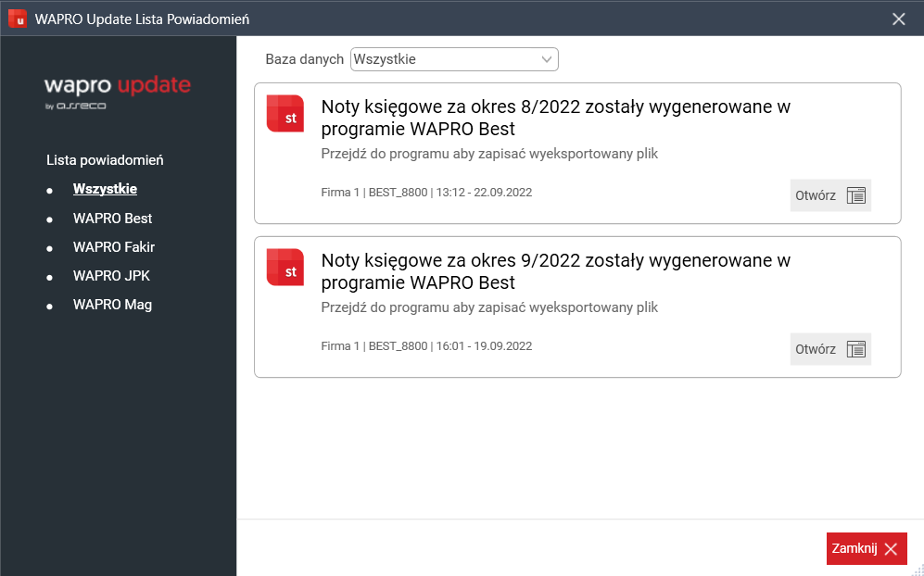Click the 'Przejdź do programu' text in 8/2022 card
Viewport: 924px width, 576px height.
click(x=489, y=155)
